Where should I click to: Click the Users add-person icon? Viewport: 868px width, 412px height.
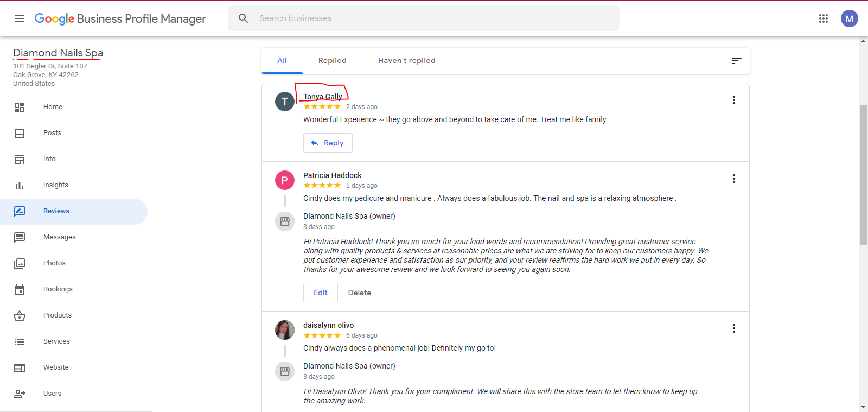coord(20,394)
